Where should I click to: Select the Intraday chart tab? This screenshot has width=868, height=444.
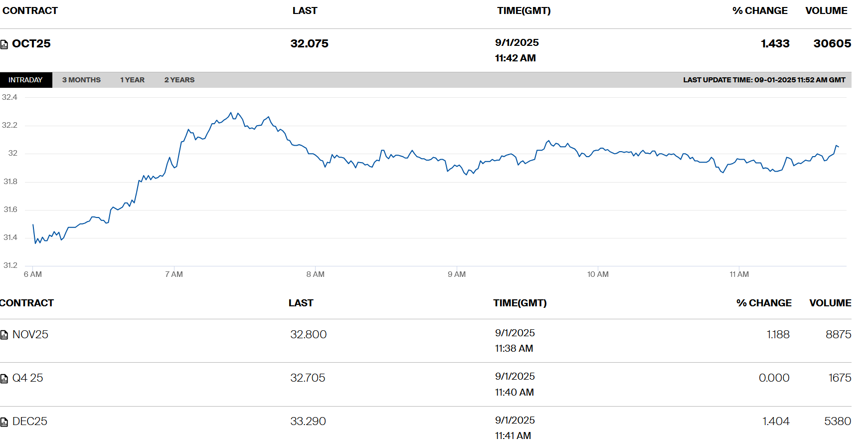tap(25, 80)
